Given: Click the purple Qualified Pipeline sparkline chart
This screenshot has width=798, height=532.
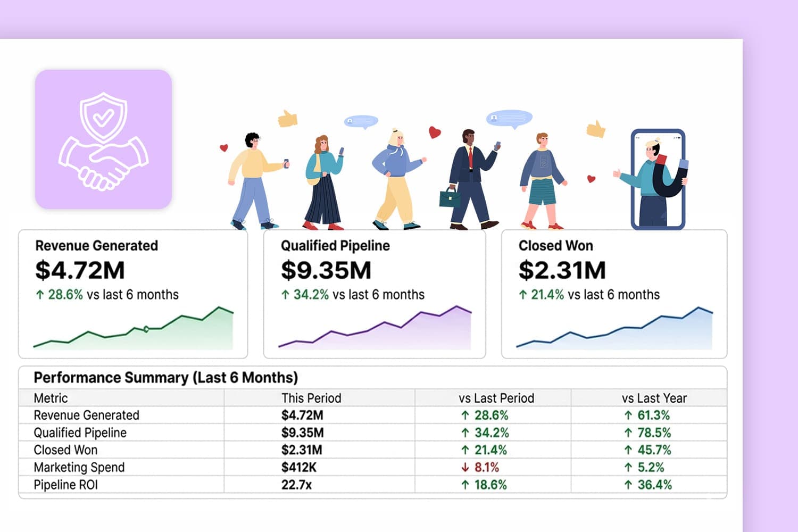Looking at the screenshot, I should click(375, 327).
